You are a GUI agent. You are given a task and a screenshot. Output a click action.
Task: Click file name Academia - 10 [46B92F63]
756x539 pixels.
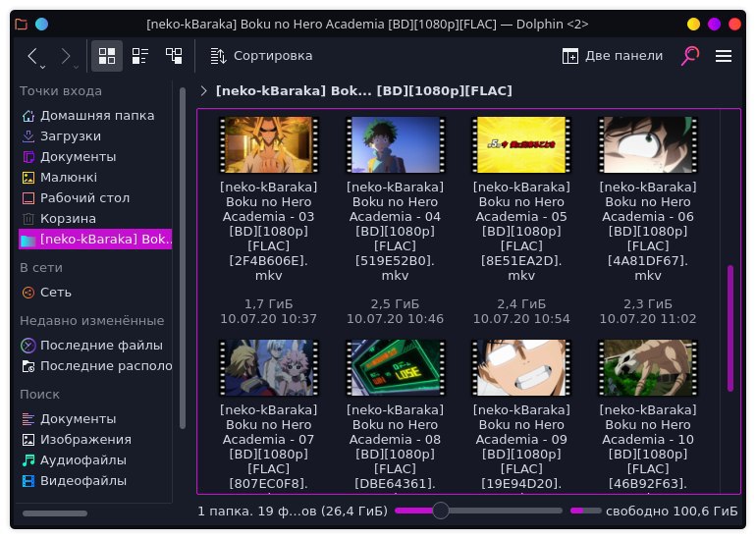648,447
